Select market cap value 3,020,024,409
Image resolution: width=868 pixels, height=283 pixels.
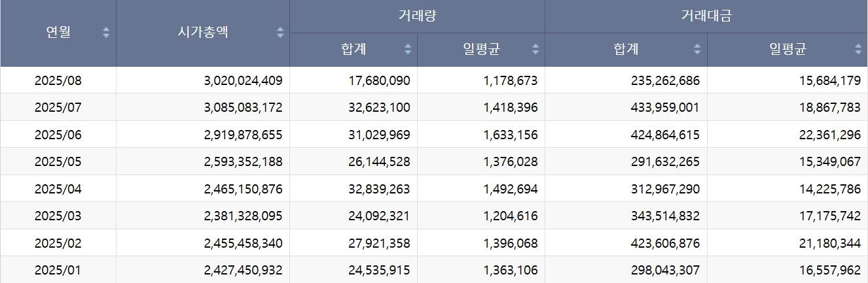pos(243,80)
